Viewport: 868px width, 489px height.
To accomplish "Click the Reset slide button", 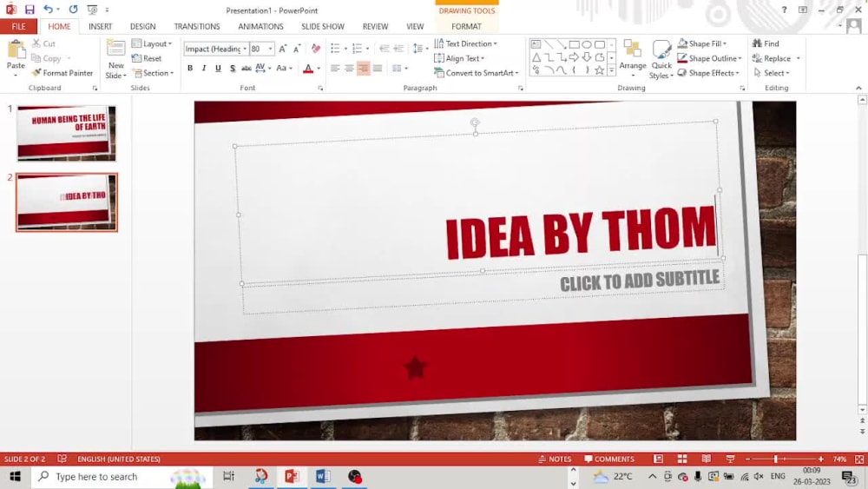I will pos(147,58).
